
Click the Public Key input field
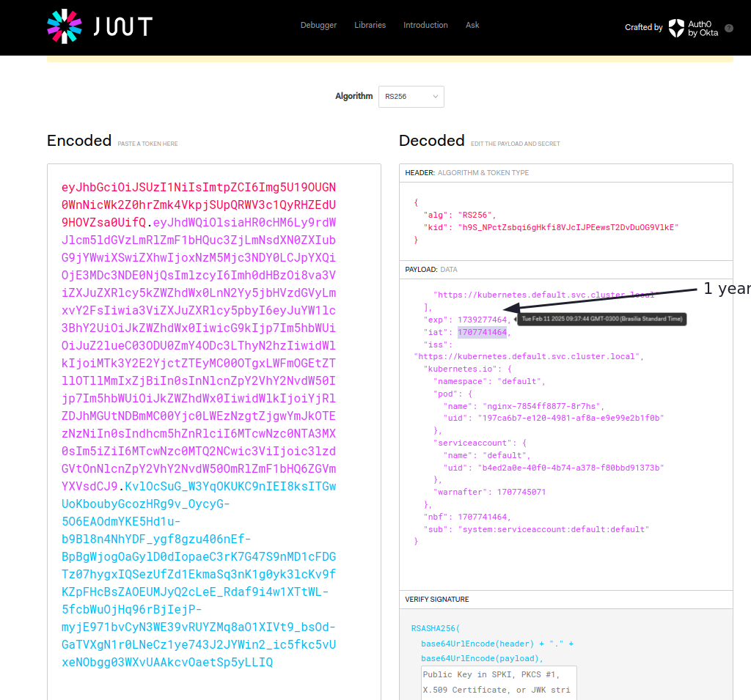[499, 682]
